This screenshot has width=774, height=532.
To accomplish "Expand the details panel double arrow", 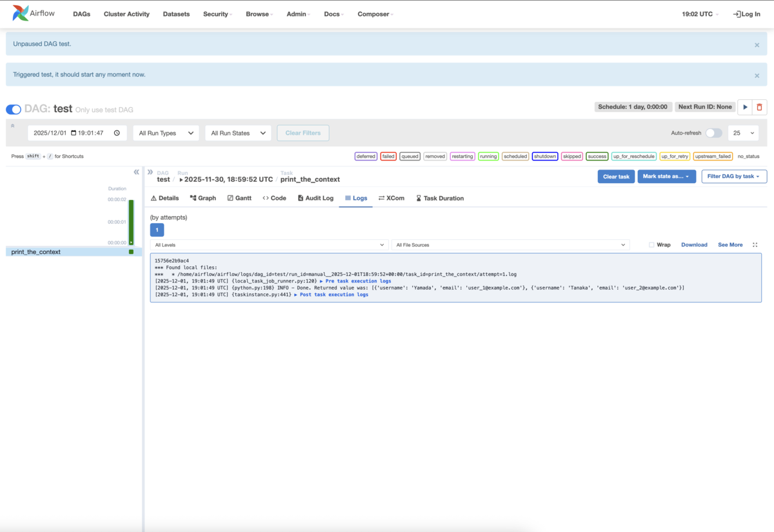I will [x=150, y=172].
